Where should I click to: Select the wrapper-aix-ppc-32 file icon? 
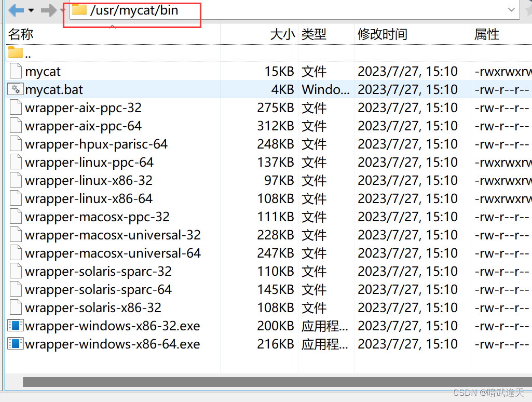coord(16,107)
